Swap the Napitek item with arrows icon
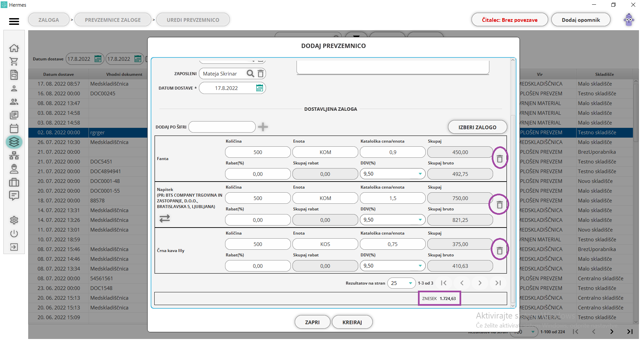This screenshot has width=644, height=343. (x=165, y=218)
